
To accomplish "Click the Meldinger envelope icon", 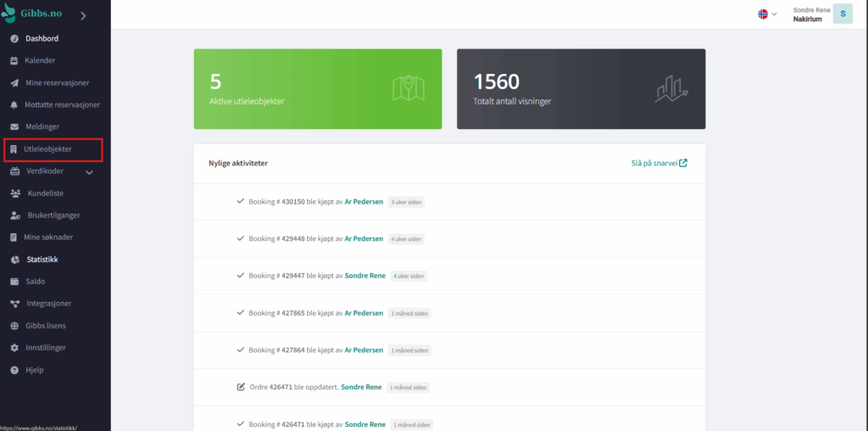I will [x=14, y=127].
